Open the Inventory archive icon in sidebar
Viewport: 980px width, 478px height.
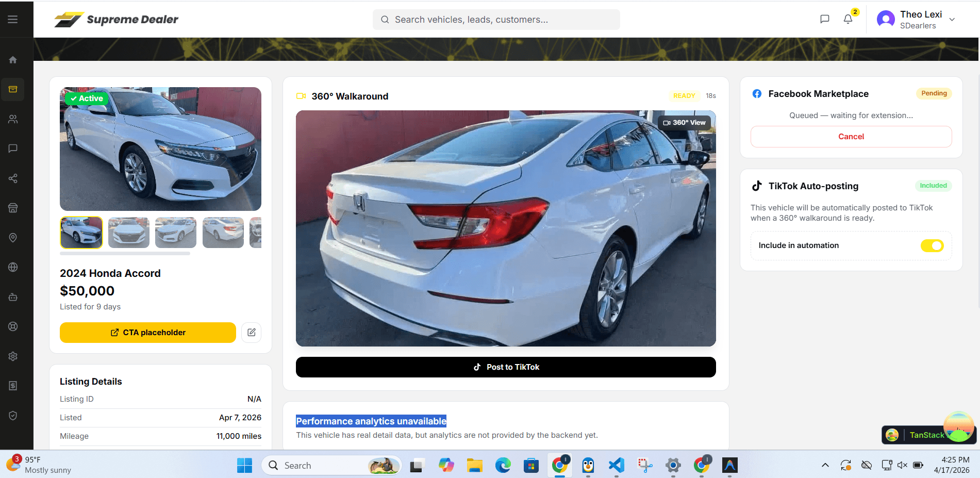(13, 89)
